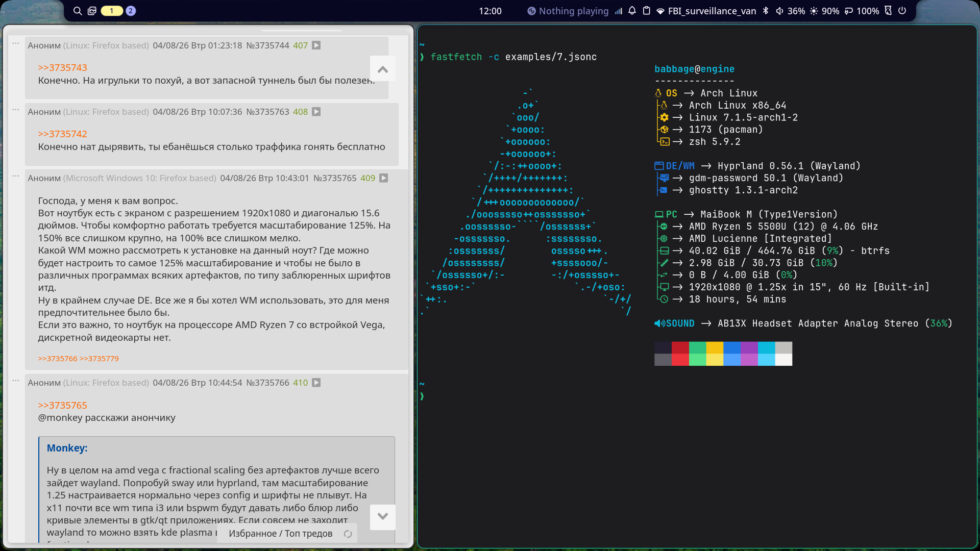Click the terminal command fastfetch -c examples/7.jsonc
The image size is (980, 551).
513,57
